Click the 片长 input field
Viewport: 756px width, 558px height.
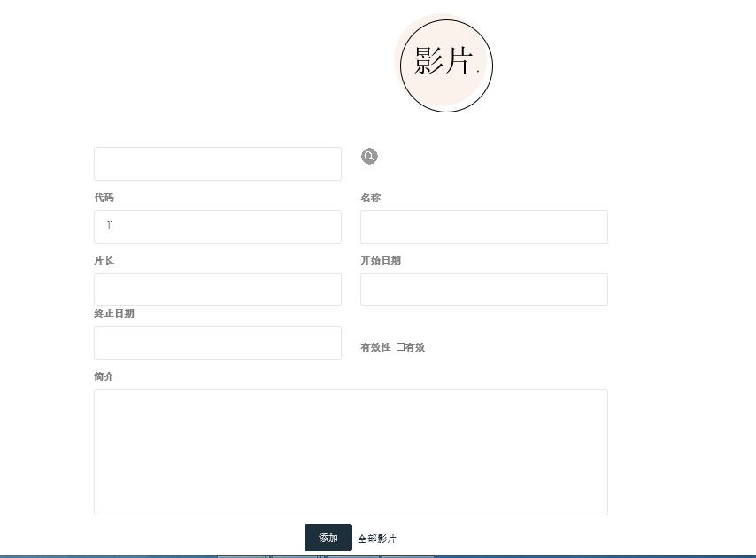[x=218, y=290]
